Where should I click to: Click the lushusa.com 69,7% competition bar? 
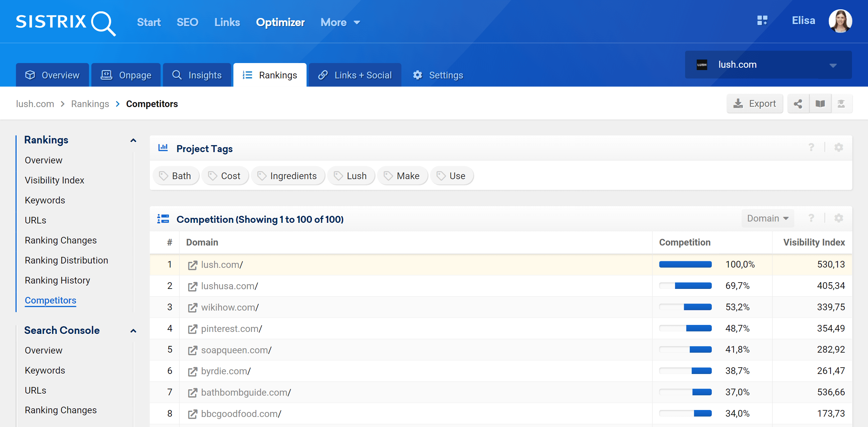685,286
